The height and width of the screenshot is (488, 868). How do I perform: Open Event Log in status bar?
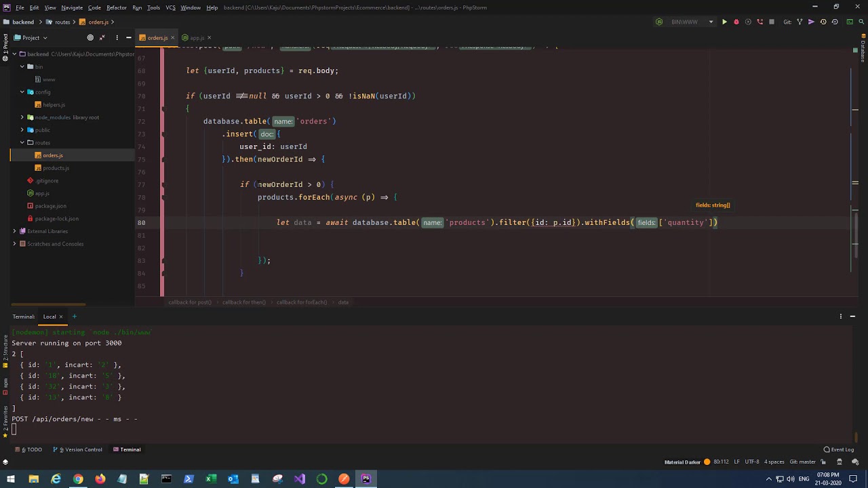[x=839, y=449]
